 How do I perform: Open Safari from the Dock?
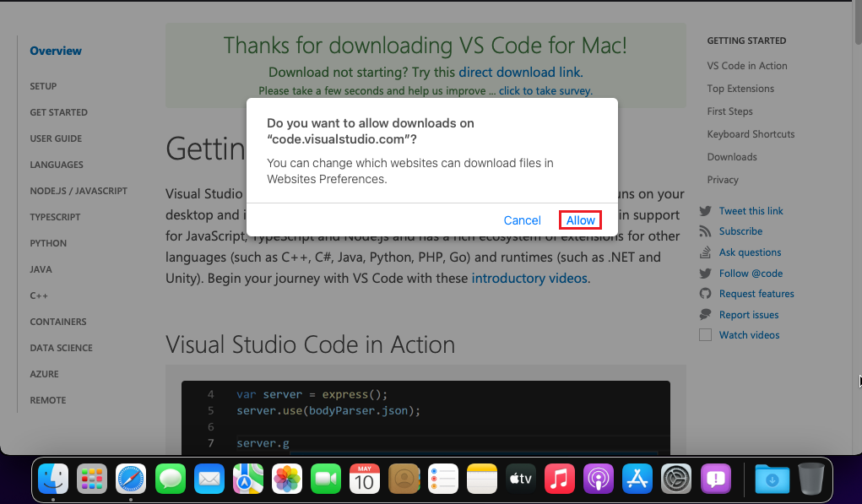[131, 480]
